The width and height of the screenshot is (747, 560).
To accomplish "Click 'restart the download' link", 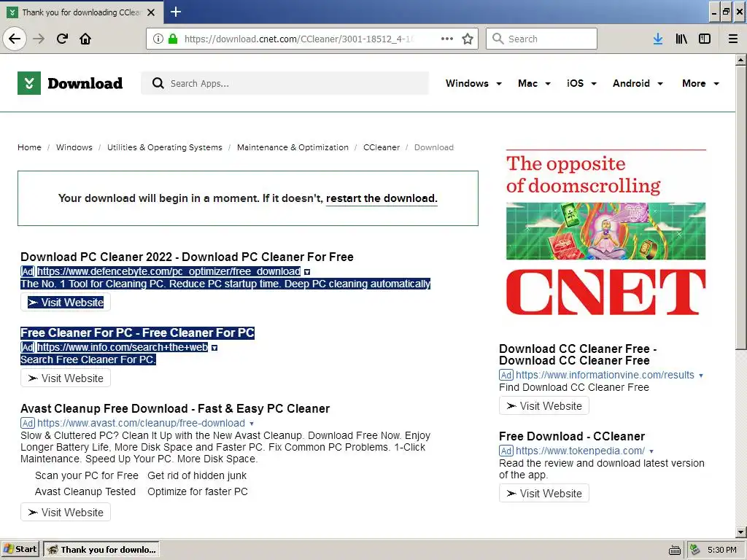I will pyautogui.click(x=382, y=198).
